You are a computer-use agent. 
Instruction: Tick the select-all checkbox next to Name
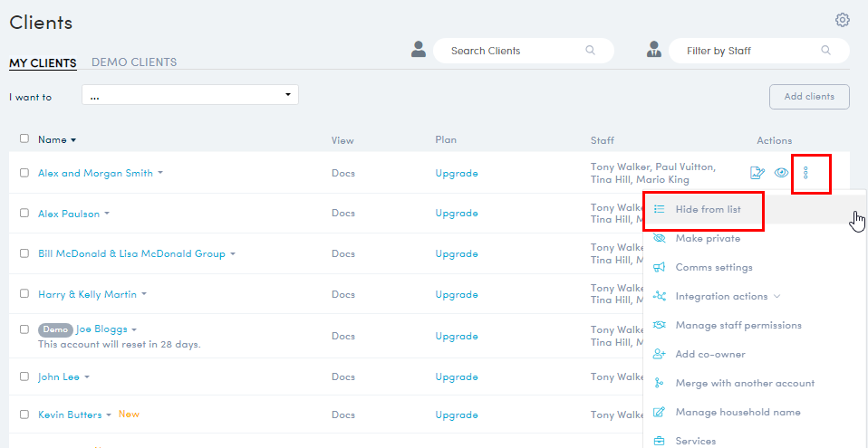(x=24, y=139)
